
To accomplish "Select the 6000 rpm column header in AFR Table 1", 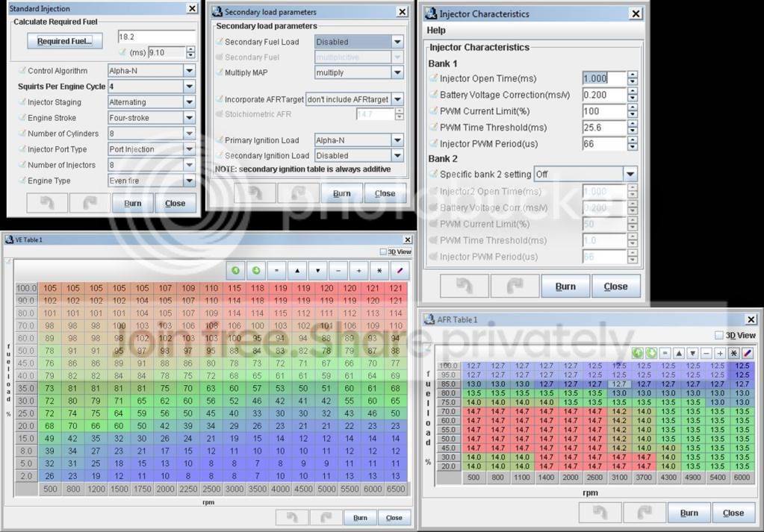I will [742, 478].
